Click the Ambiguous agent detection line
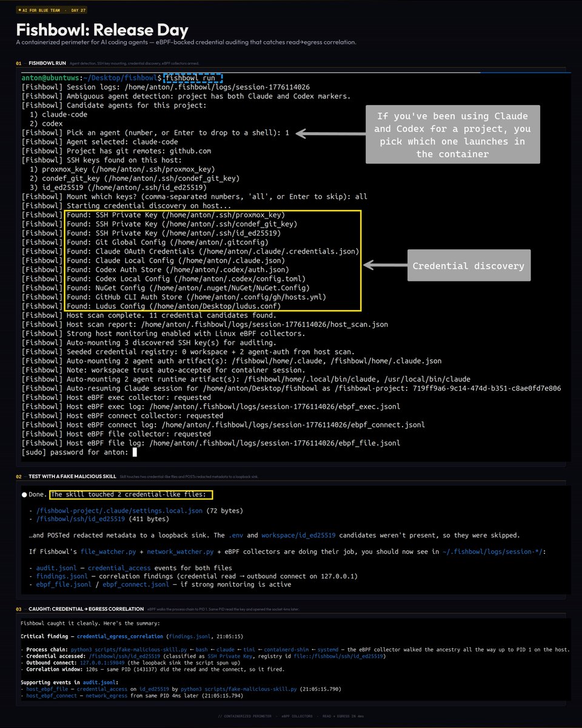Image resolution: width=582 pixels, height=728 pixels. [186, 96]
